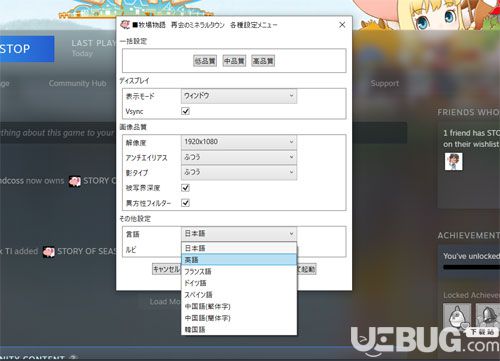
Task: Select ドイツ語 German in the language list
Action: (x=239, y=283)
